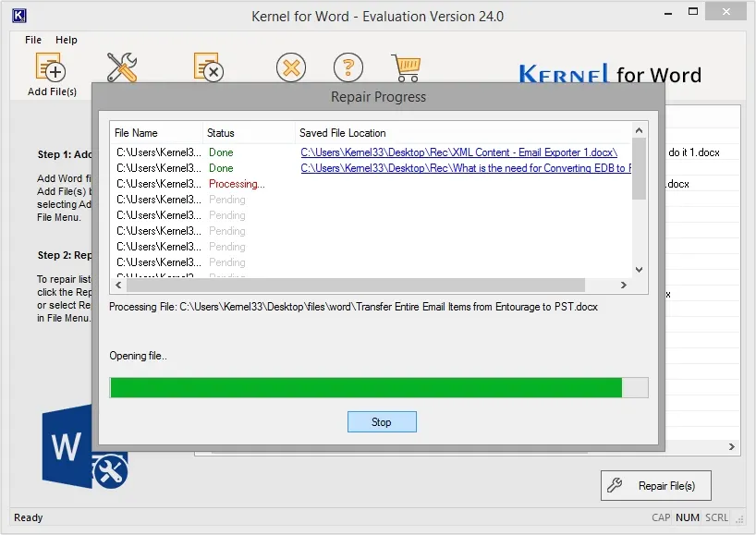Close the Kernel for Word window
The height and width of the screenshot is (535, 756).
(x=726, y=12)
